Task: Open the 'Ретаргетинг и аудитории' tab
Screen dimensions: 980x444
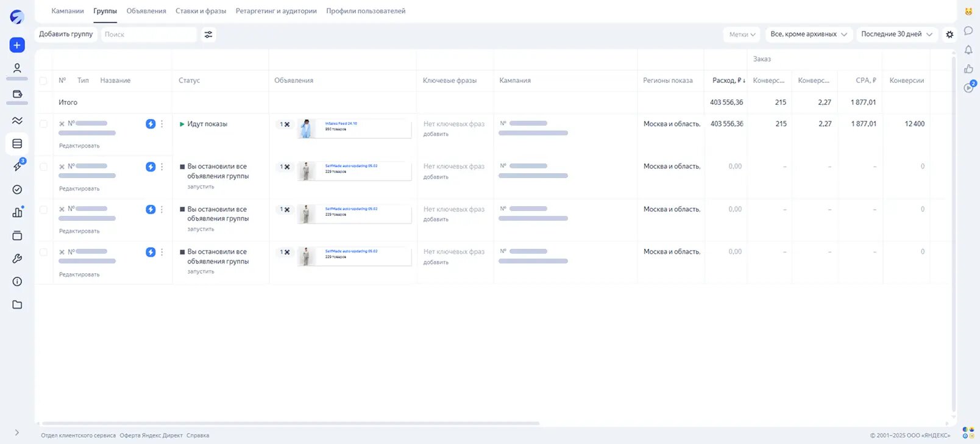Action: [276, 11]
